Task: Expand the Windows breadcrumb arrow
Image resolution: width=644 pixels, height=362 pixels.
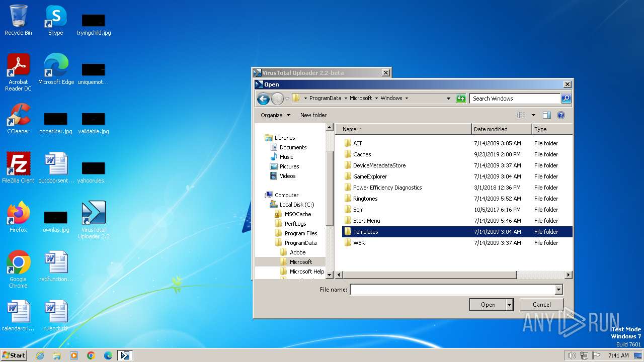Action: (407, 99)
